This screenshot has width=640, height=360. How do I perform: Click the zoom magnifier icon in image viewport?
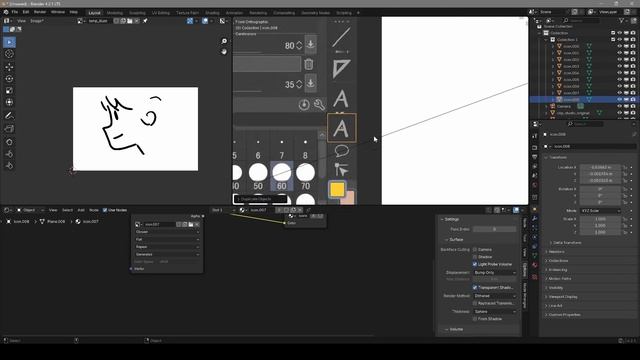point(224,41)
